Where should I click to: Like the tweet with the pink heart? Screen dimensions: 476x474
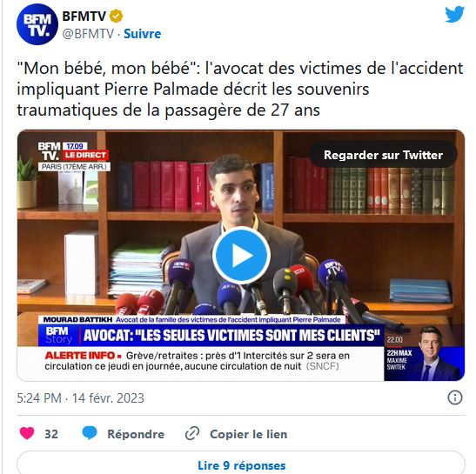(x=27, y=433)
